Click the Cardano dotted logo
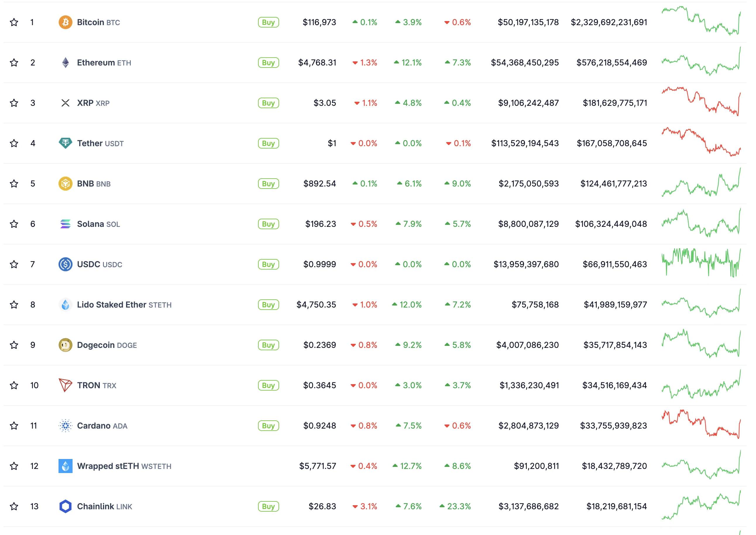 (x=66, y=426)
